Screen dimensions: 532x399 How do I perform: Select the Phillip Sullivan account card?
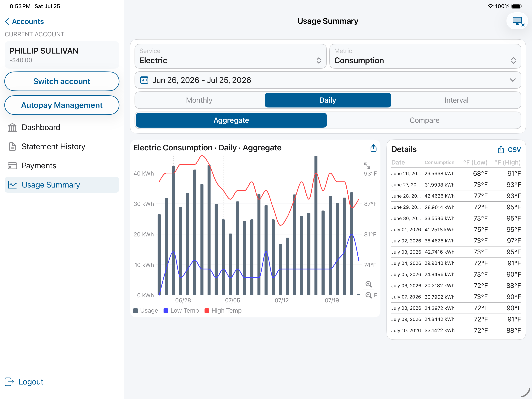[x=62, y=55]
